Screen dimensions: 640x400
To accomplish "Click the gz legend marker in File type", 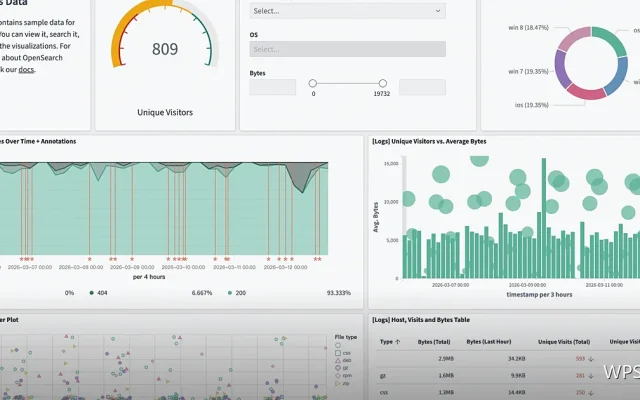I will coord(338,368).
